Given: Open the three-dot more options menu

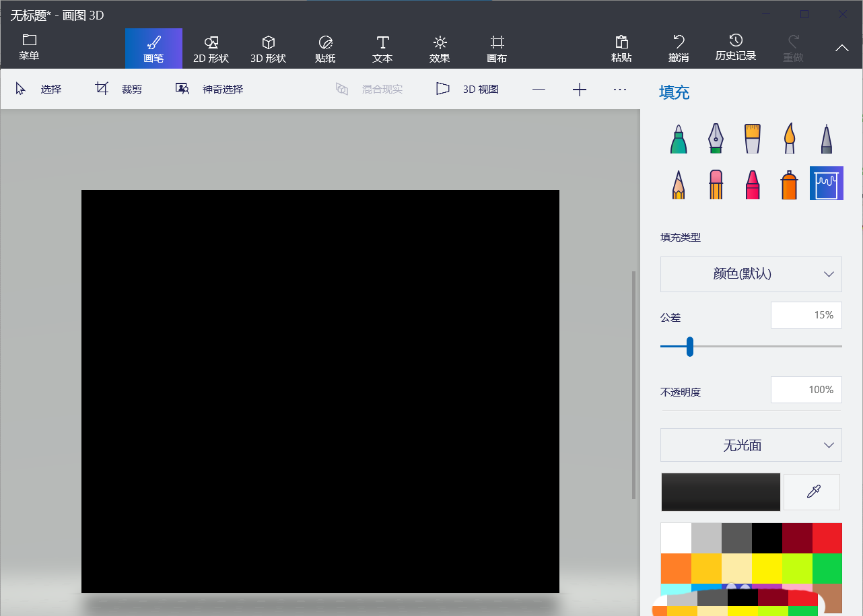Looking at the screenshot, I should click(x=620, y=89).
